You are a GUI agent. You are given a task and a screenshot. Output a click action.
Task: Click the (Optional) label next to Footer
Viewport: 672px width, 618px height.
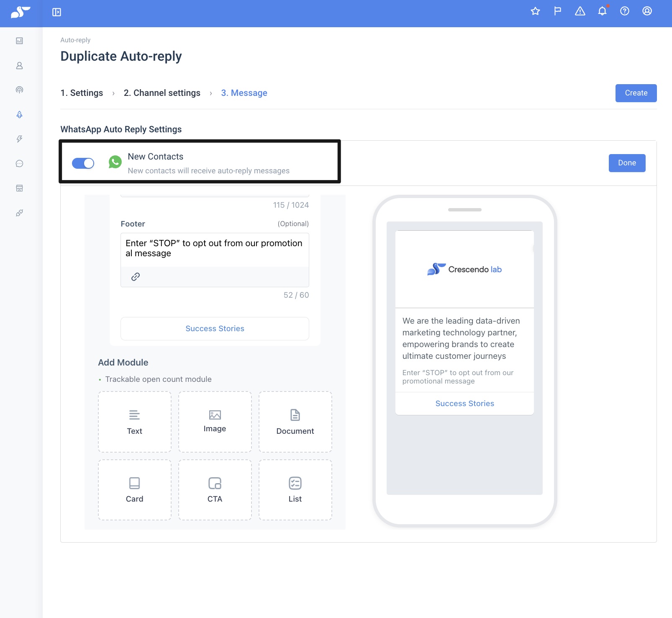click(x=293, y=224)
